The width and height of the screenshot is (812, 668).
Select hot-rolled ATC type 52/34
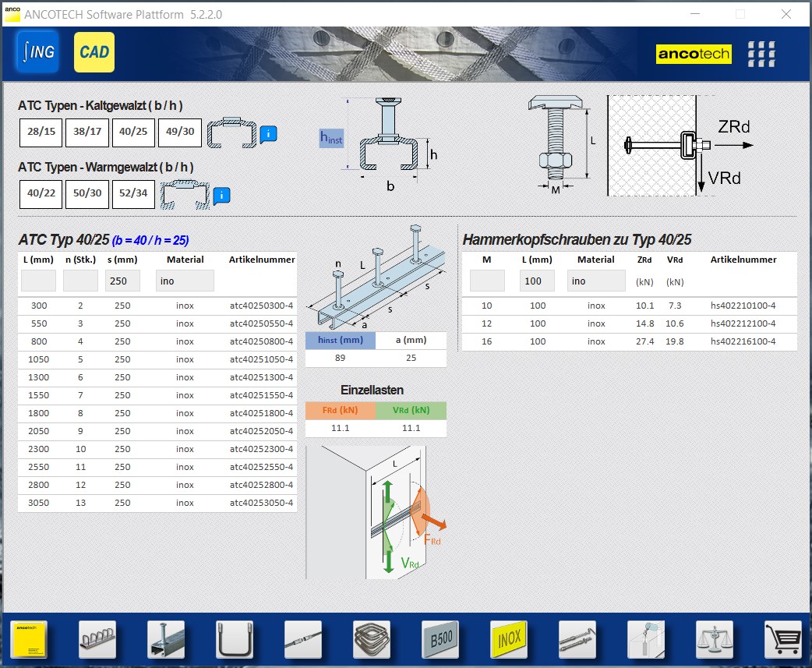coord(133,194)
